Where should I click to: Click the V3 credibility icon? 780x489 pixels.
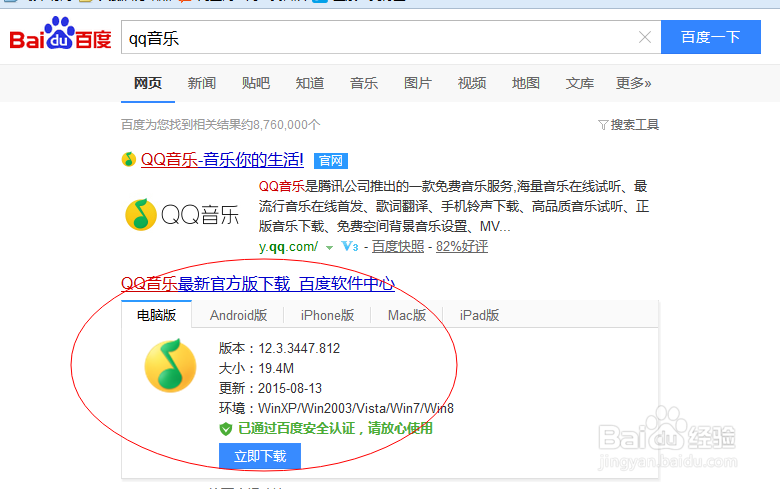point(350,246)
